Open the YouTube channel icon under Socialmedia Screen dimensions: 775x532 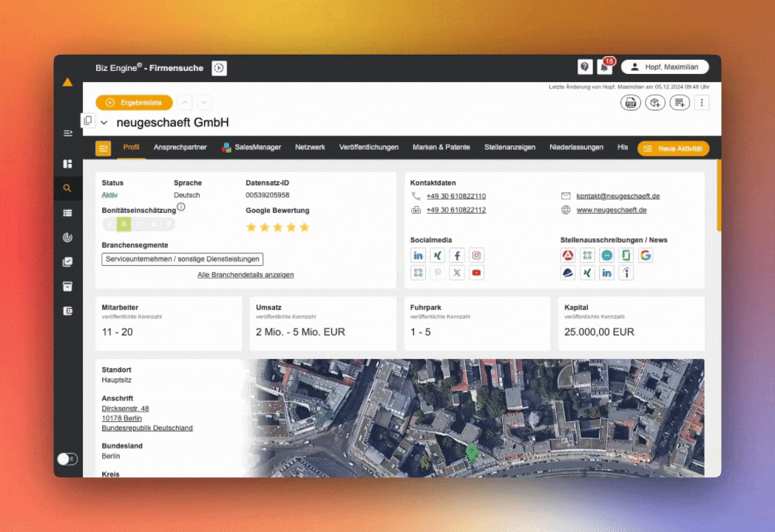(476, 273)
